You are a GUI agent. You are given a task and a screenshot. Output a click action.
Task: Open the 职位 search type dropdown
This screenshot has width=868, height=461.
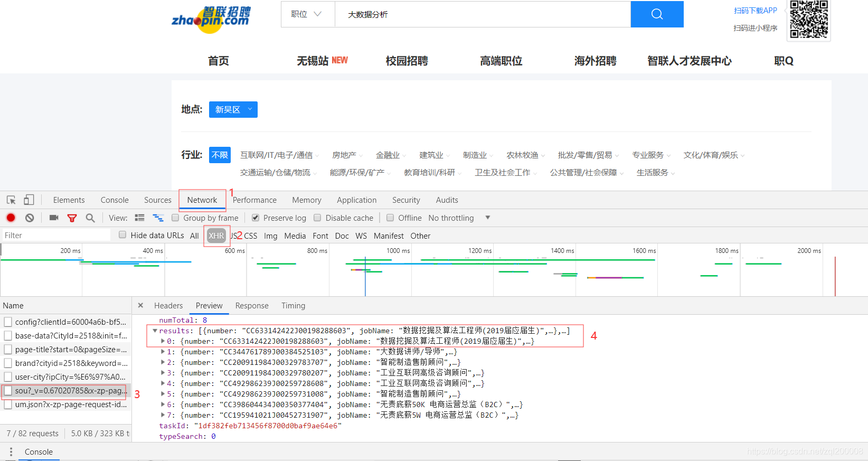point(308,14)
